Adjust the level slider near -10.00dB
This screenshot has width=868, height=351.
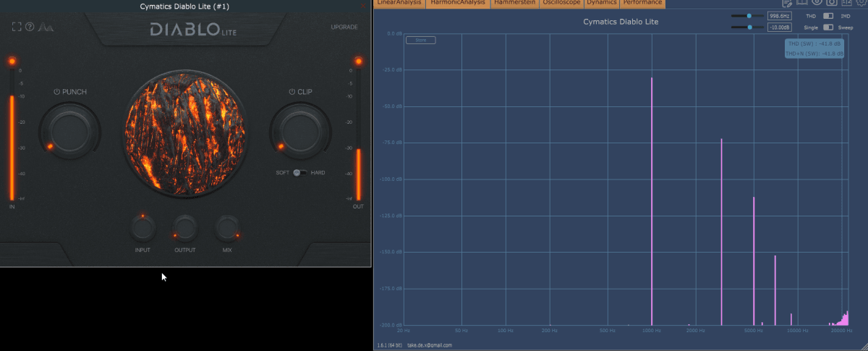[x=746, y=27]
